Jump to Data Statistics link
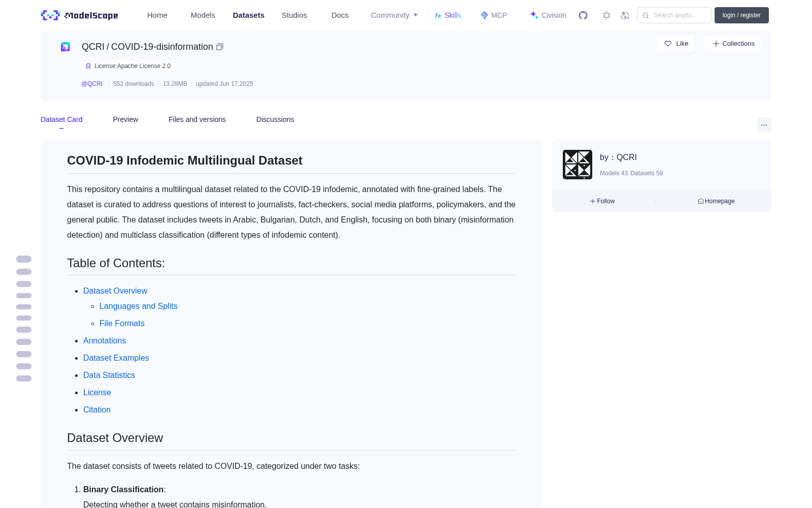 [109, 375]
